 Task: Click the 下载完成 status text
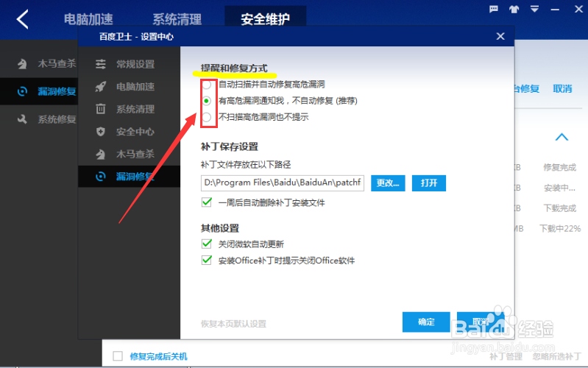[x=560, y=208]
